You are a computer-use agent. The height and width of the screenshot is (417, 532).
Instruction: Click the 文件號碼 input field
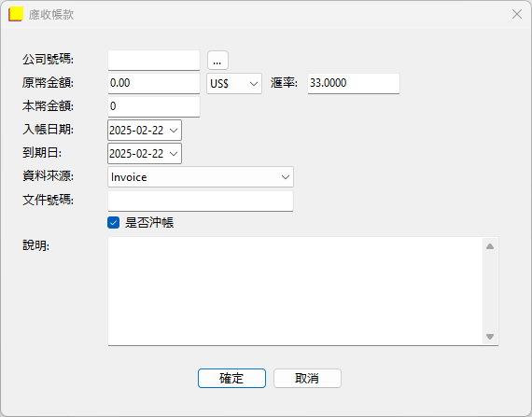tap(201, 202)
